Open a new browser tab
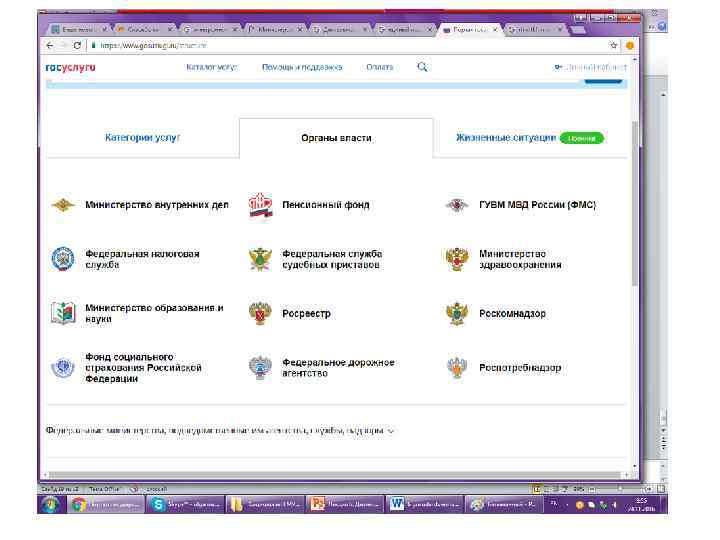 coord(577,29)
